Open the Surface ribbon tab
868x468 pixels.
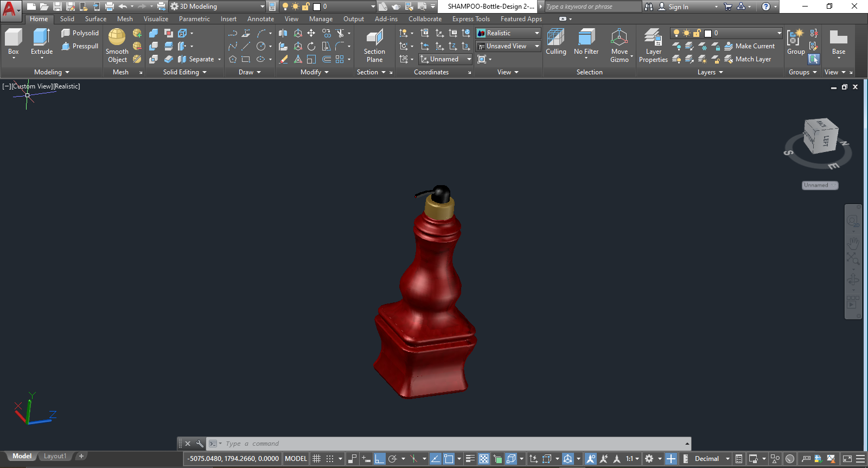point(95,19)
